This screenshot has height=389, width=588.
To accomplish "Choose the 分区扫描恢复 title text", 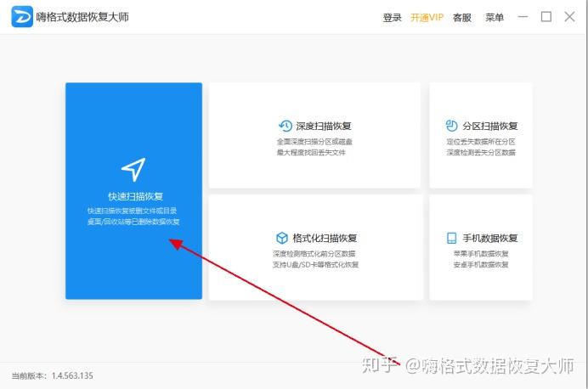I will pos(490,127).
